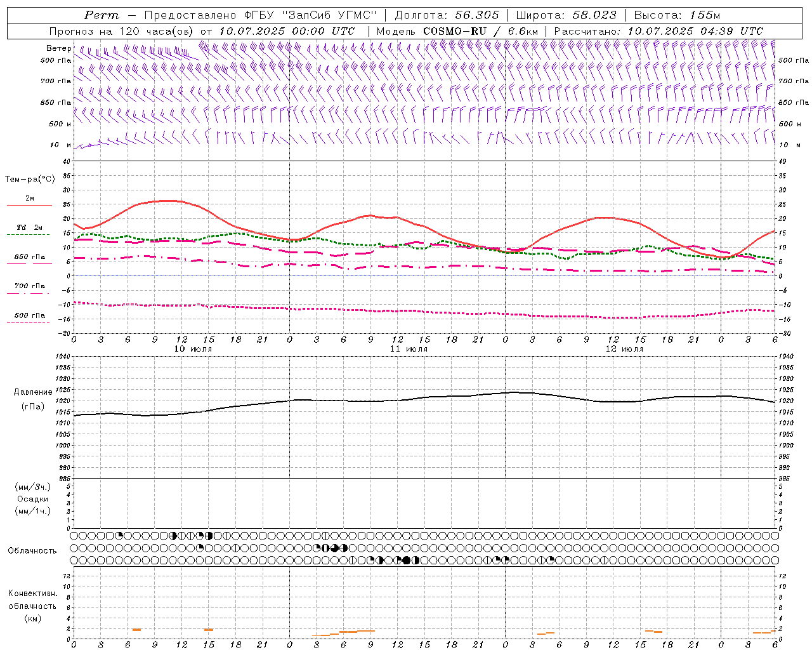Select the latitude value 'Широта: 58.023'
812x650 pixels.
[566, 15]
